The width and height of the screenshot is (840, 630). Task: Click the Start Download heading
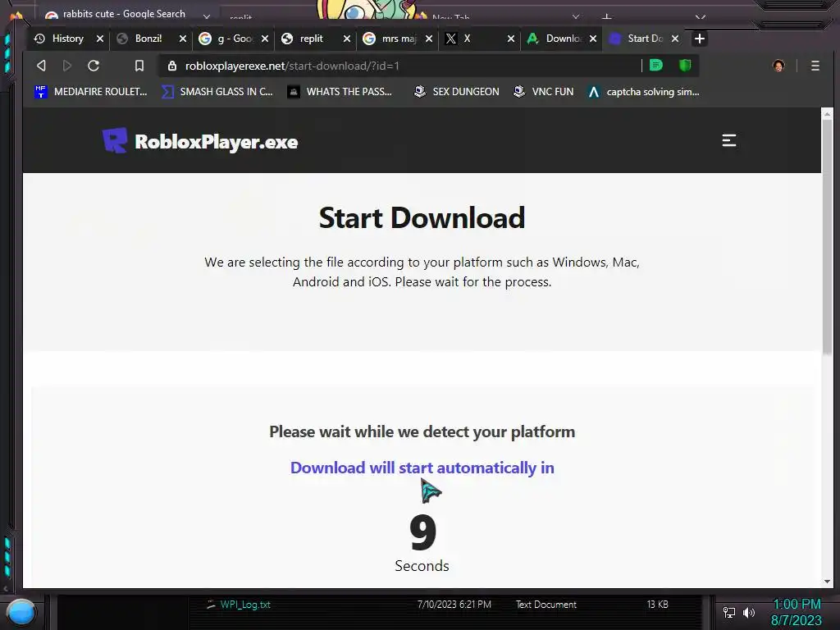click(422, 217)
